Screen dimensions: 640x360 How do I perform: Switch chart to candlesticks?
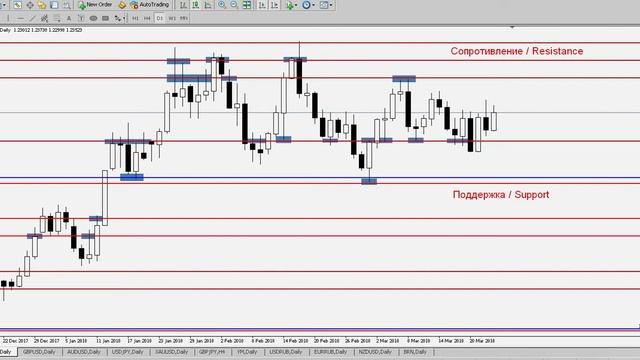[x=196, y=5]
